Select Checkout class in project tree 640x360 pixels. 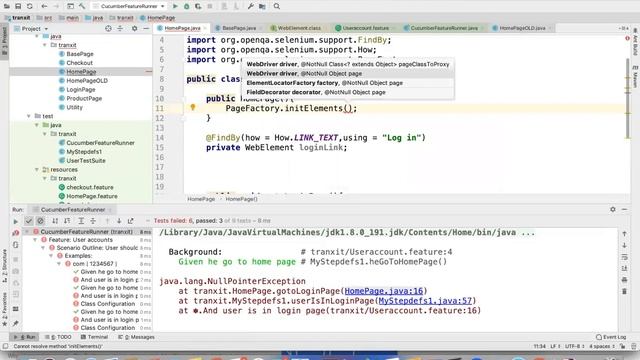point(79,63)
